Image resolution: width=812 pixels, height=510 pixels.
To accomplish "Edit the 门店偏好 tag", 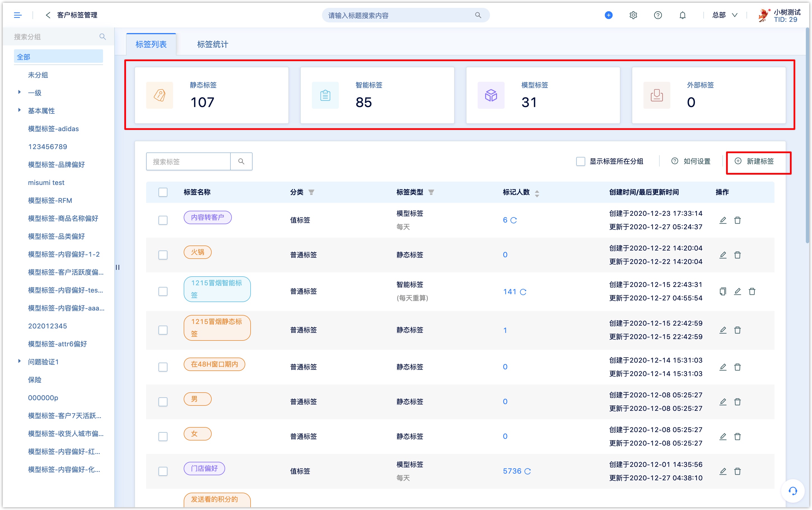I will (x=723, y=471).
